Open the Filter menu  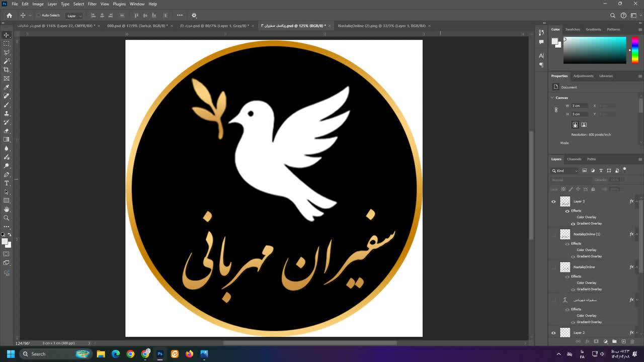[92, 4]
